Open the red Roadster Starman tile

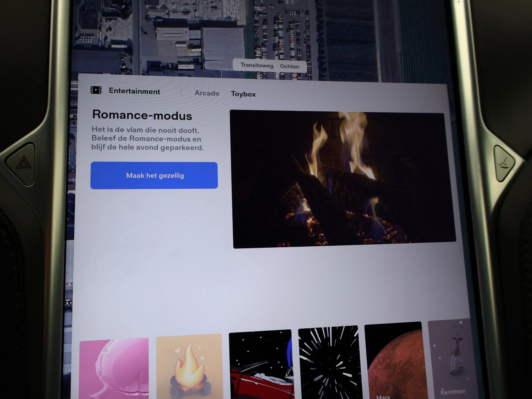point(261,364)
